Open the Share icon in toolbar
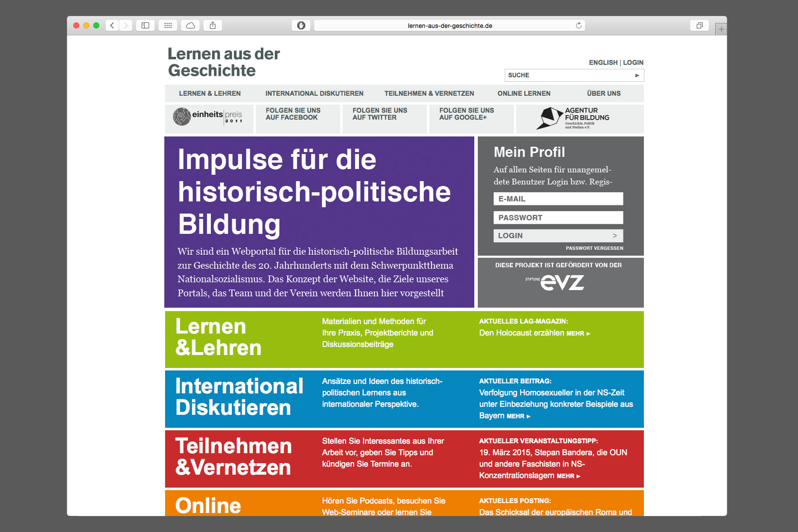 [213, 25]
